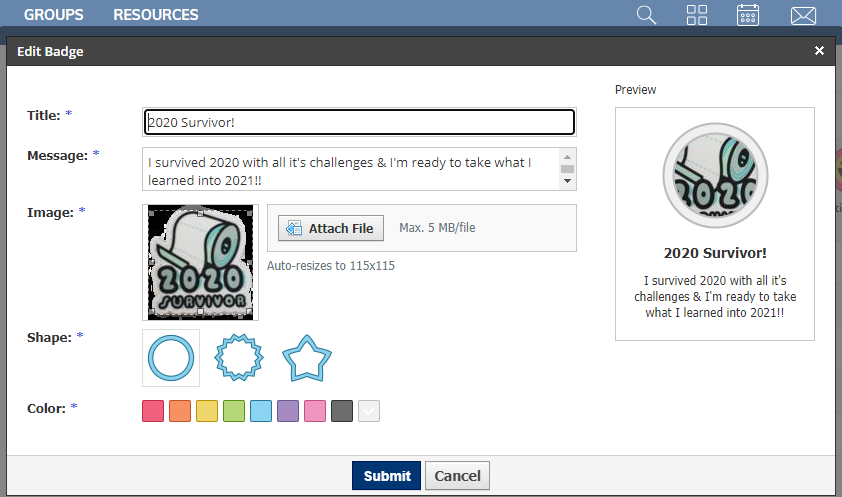This screenshot has width=842, height=497.
Task: Click the 'Auto-resizes to 115x115' text
Action: 331,266
